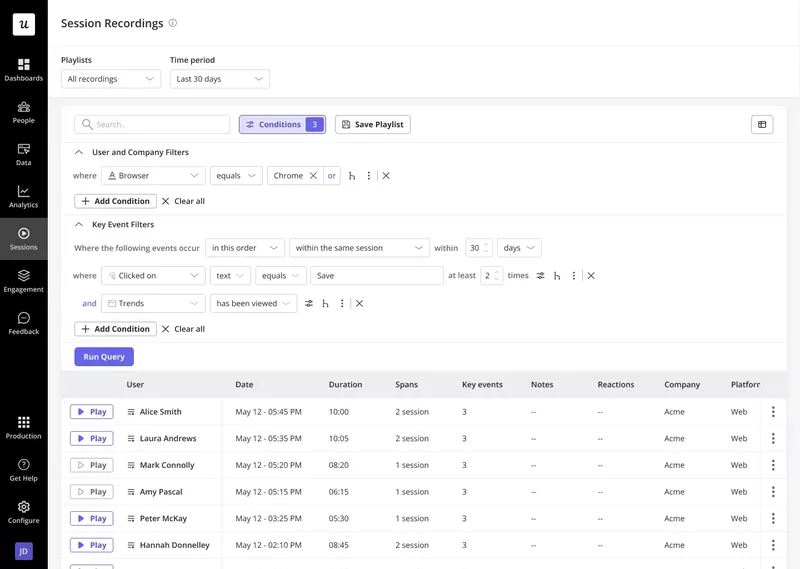Click the Run Query button

tap(104, 357)
